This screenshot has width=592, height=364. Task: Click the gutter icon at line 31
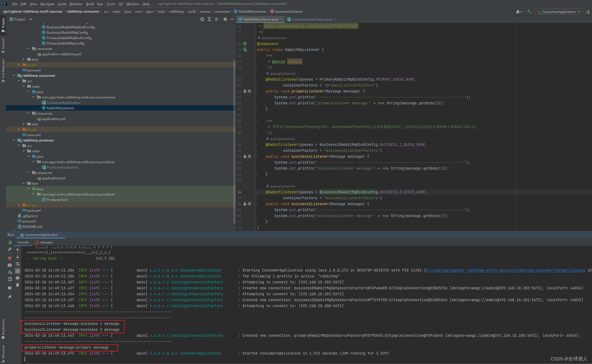tap(245, 156)
